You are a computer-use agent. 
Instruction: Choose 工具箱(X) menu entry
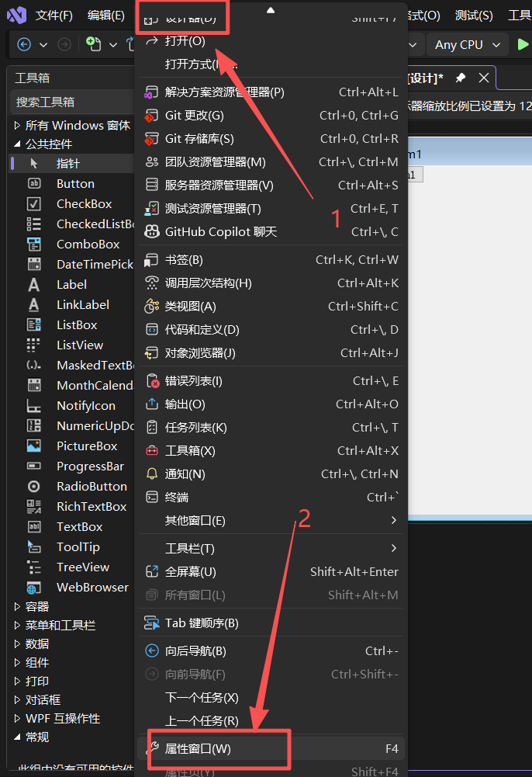pyautogui.click(x=271, y=451)
